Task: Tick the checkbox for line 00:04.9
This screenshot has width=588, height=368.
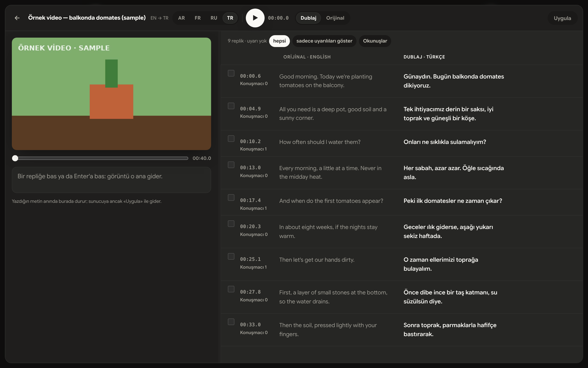Action: (x=231, y=106)
